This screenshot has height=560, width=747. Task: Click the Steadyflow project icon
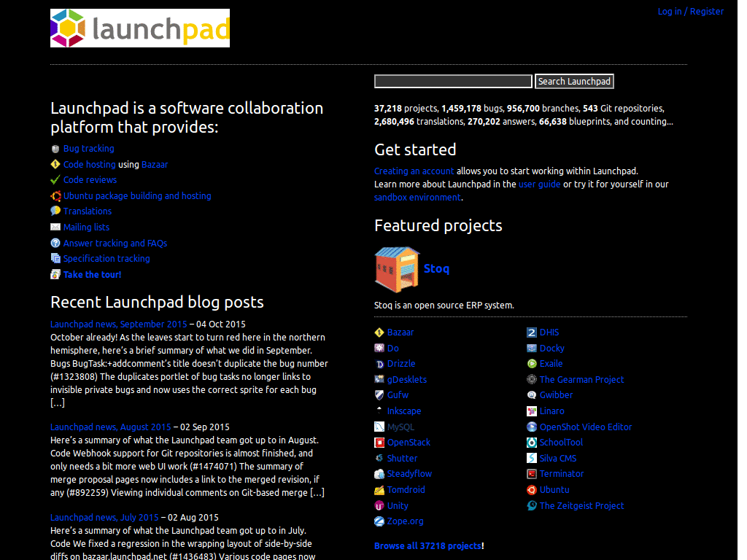(x=379, y=474)
